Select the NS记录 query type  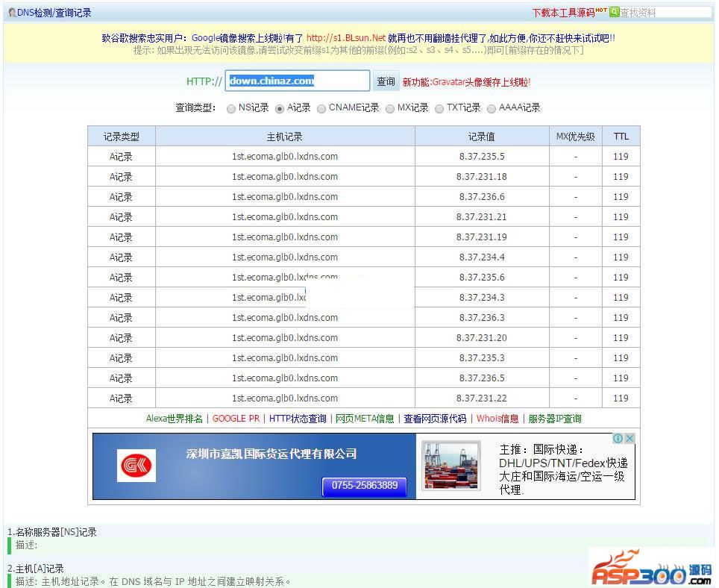(x=231, y=108)
